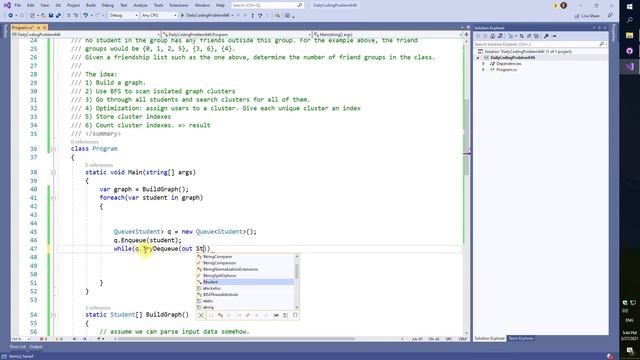
Task: Toggle the IntelliSense expand filter icon
Action: pyautogui.click(x=201, y=315)
